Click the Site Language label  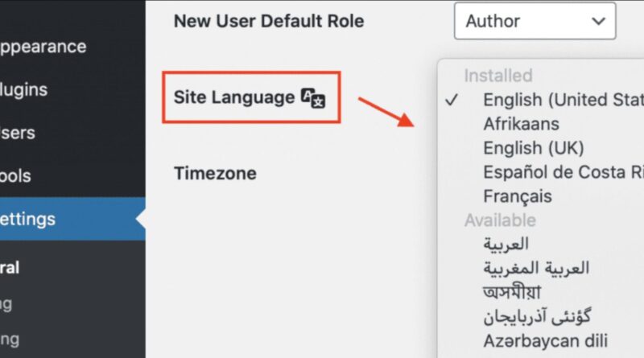(233, 98)
